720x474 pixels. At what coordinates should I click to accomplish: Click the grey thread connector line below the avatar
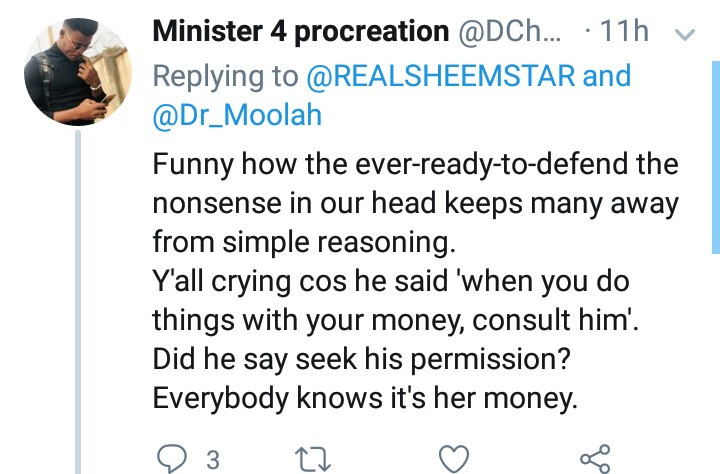click(x=78, y=302)
